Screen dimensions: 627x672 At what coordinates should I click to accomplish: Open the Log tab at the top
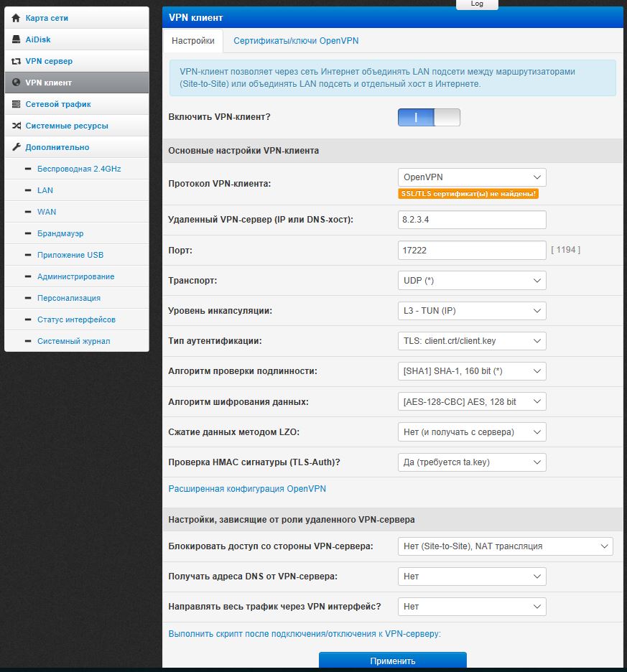point(477,4)
